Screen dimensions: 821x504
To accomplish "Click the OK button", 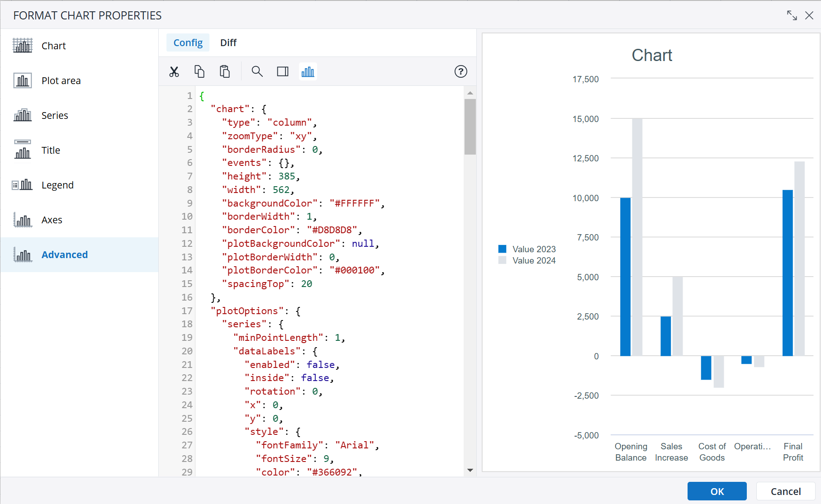I will [717, 491].
